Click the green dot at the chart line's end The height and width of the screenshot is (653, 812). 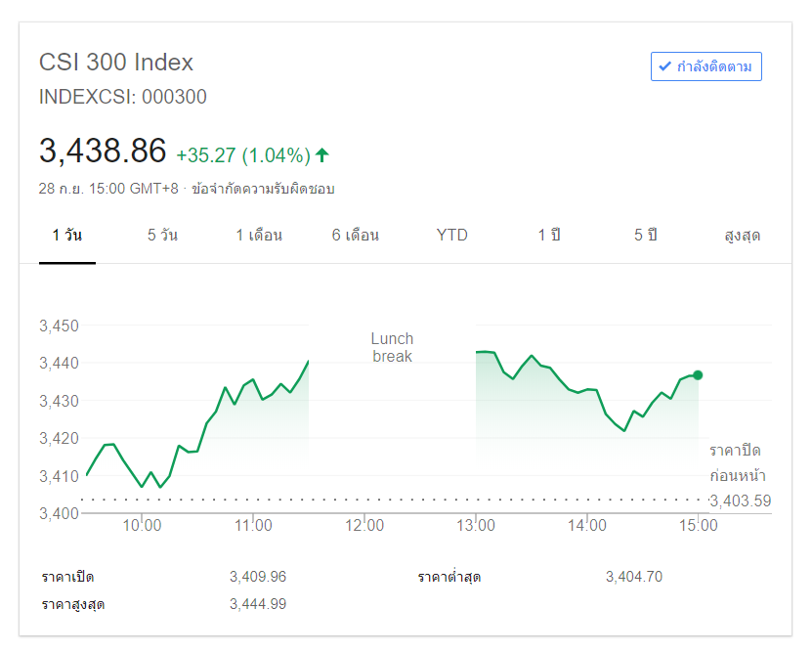[x=698, y=375]
